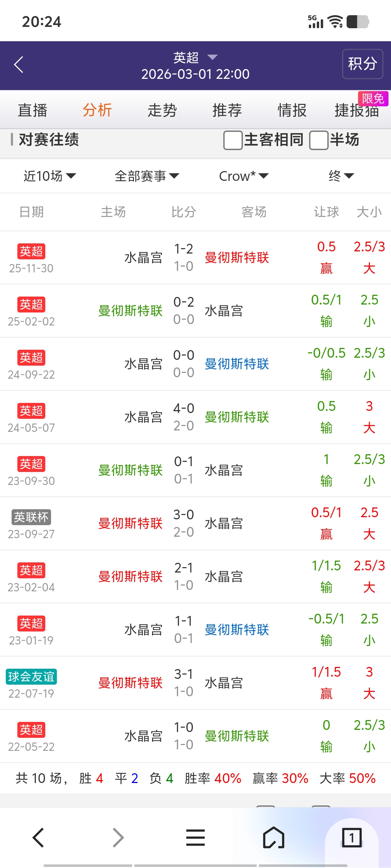This screenshot has height=868, width=391.
Task: Enable 半场 checkbox
Action: 319,140
